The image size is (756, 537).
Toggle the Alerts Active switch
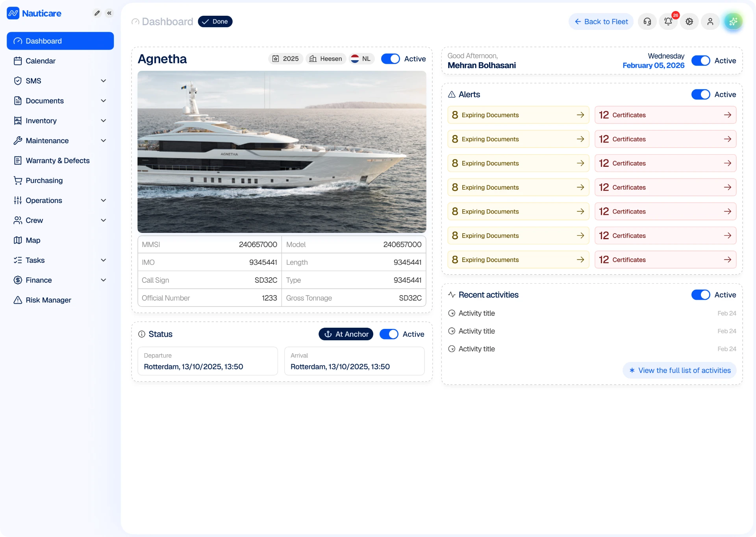coord(700,94)
